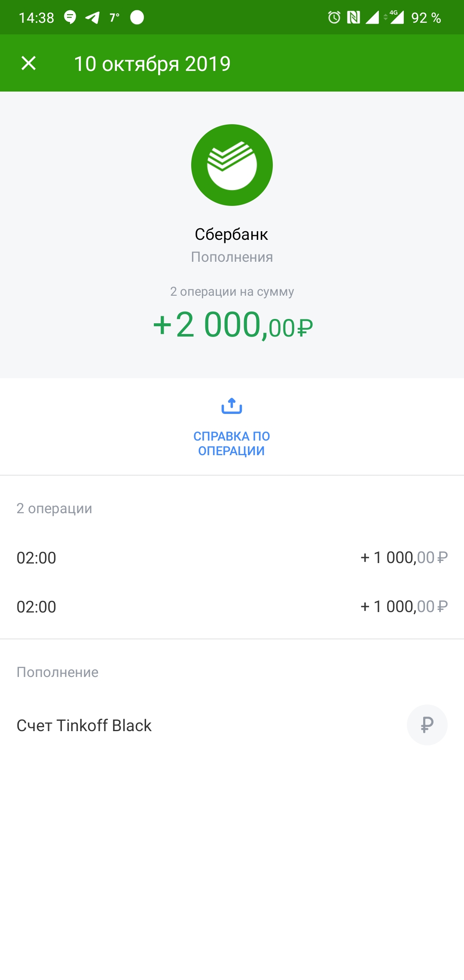Tap the ruble currency circle icon
The width and height of the screenshot is (464, 980).
427,725
